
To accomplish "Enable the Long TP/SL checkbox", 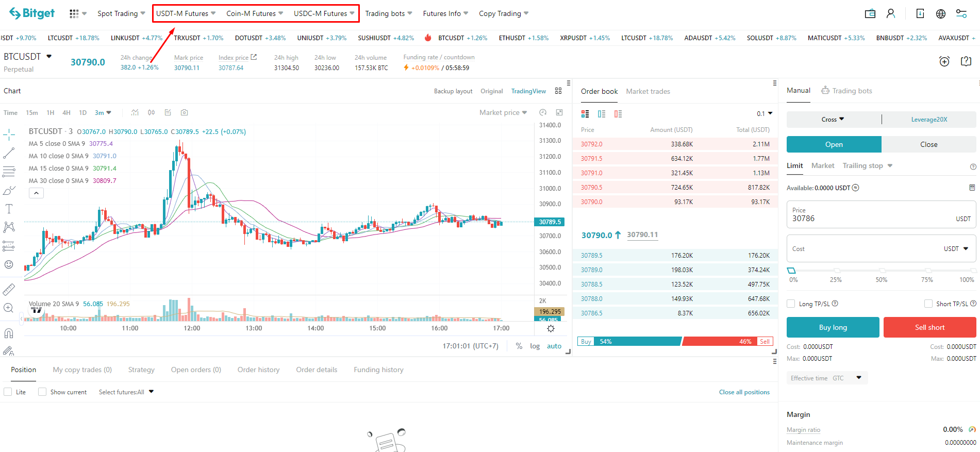I will (x=791, y=304).
